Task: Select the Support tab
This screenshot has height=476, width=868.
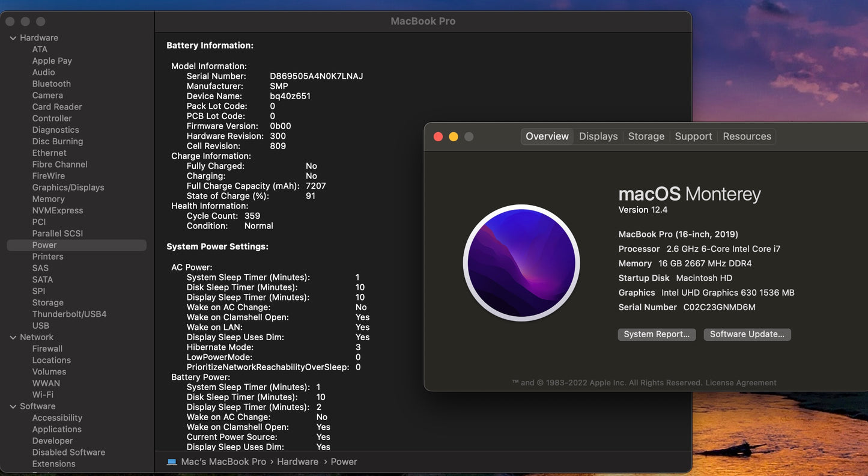Action: (x=693, y=136)
